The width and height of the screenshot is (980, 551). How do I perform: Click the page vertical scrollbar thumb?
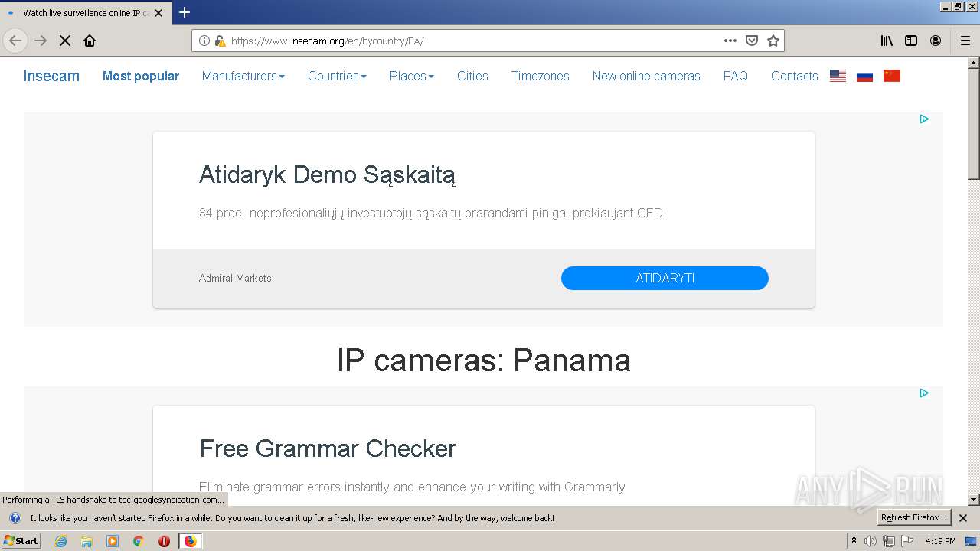pyautogui.click(x=974, y=124)
